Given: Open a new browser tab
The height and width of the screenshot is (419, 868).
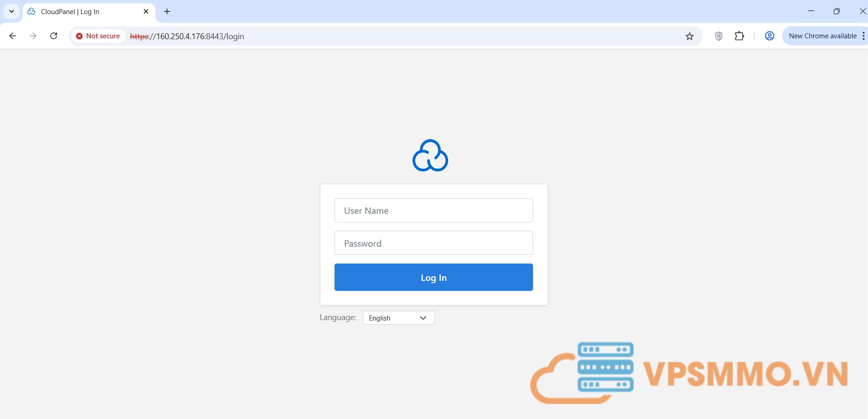Looking at the screenshot, I should tap(167, 11).
